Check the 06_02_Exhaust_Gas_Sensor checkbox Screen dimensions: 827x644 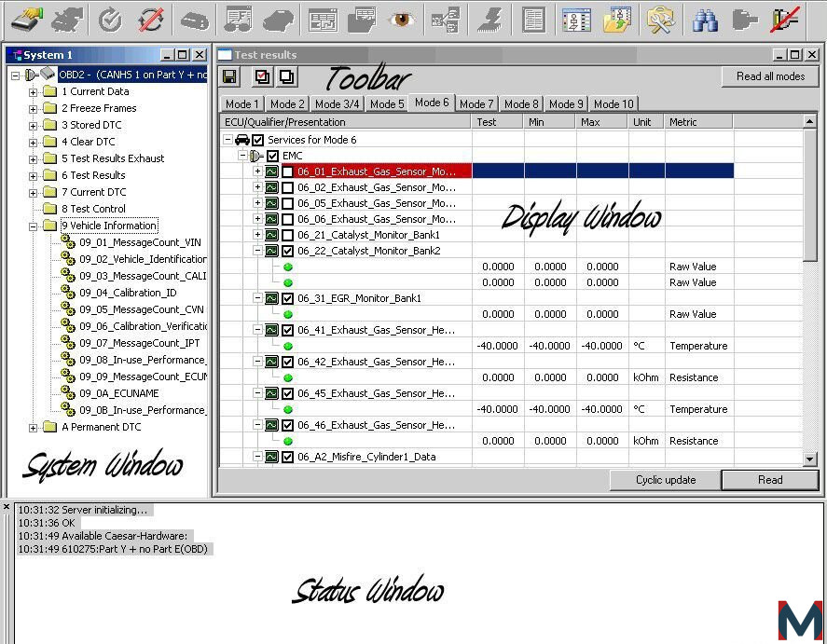point(287,187)
